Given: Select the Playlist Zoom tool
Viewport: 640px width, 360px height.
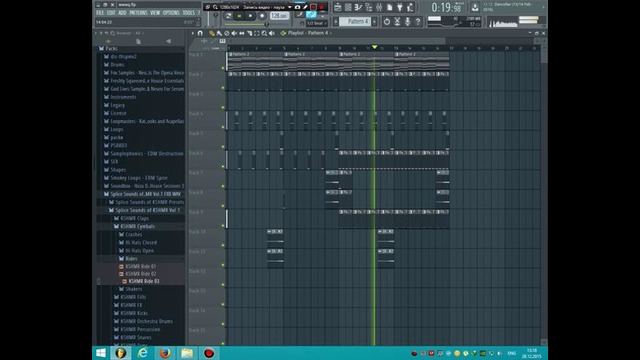Looking at the screenshot, I should [264, 33].
